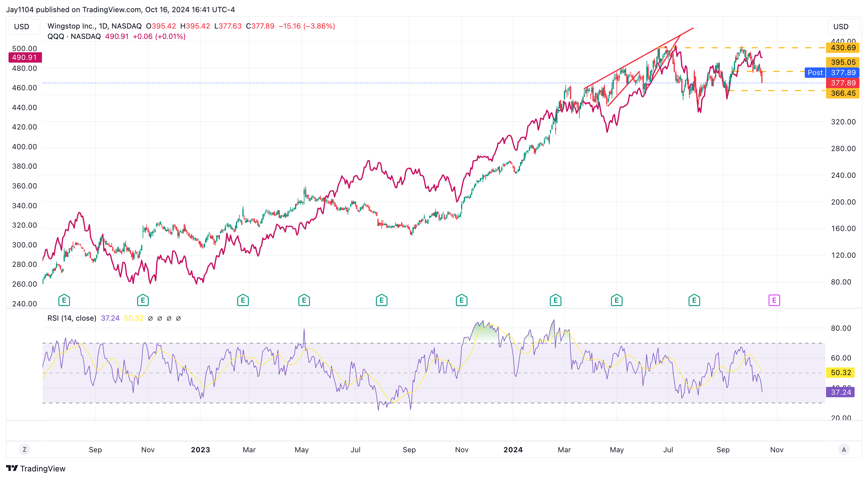Image resolution: width=868 pixels, height=479 pixels.
Task: Click the earnings marker below September 2022
Action: 64,300
